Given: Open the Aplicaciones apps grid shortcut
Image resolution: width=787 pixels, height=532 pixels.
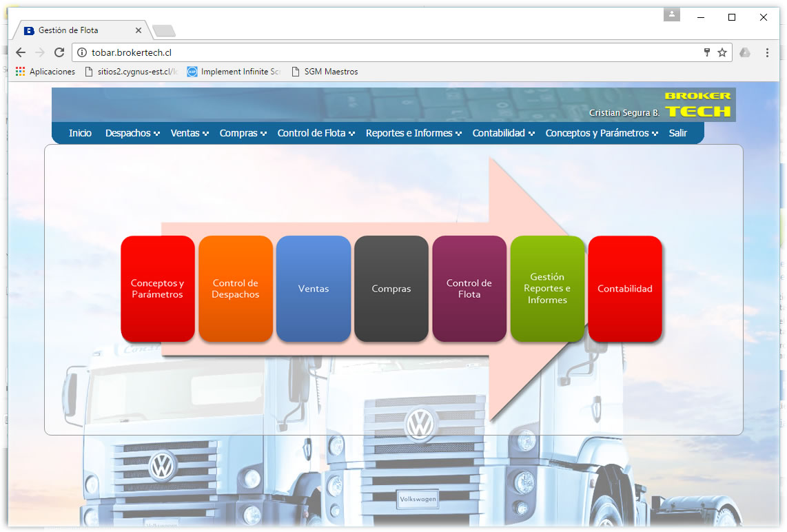Looking at the screenshot, I should [x=20, y=72].
